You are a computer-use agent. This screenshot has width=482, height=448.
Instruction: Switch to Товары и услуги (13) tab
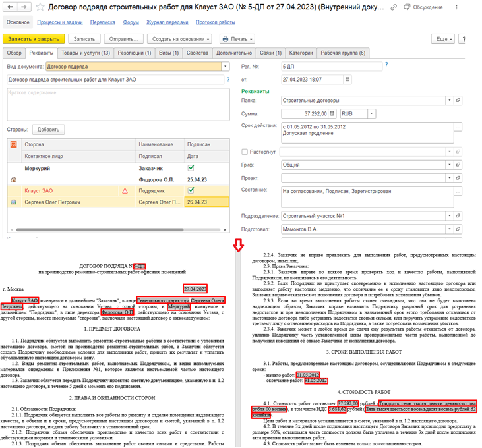86,53
